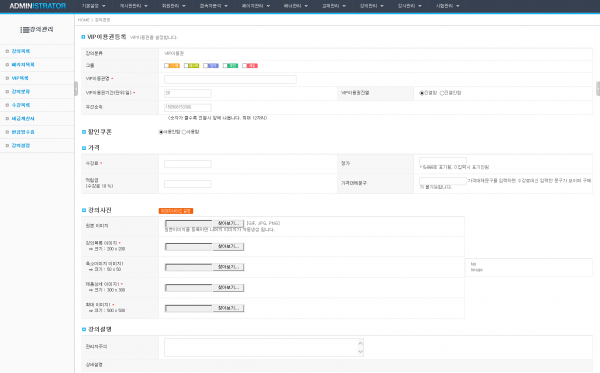Click the bullet icon beside VIP목록

click(x=7, y=78)
